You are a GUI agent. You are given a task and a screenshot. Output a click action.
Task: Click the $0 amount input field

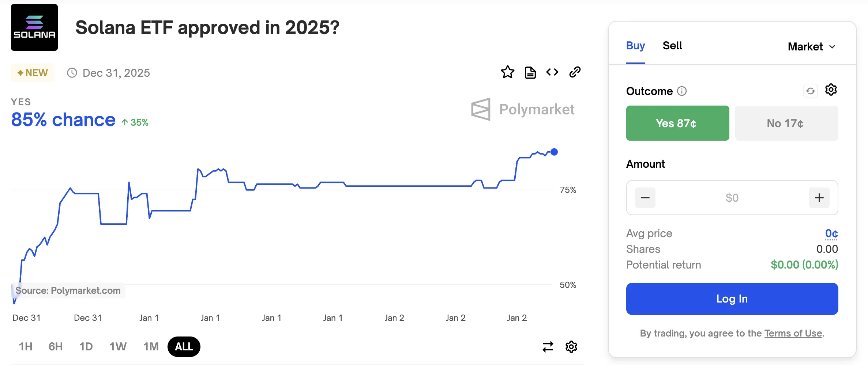732,198
